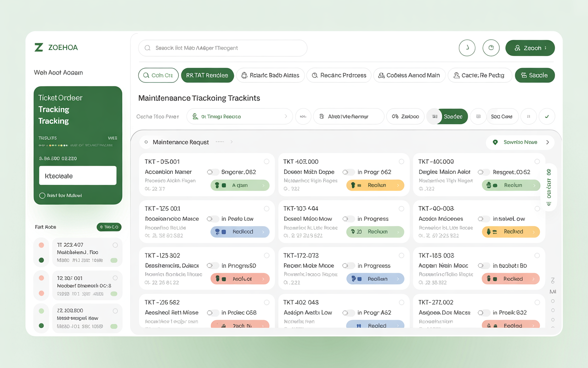588x368 pixels.
Task: Click the small square icon left of Soa Care
Action: click(478, 116)
